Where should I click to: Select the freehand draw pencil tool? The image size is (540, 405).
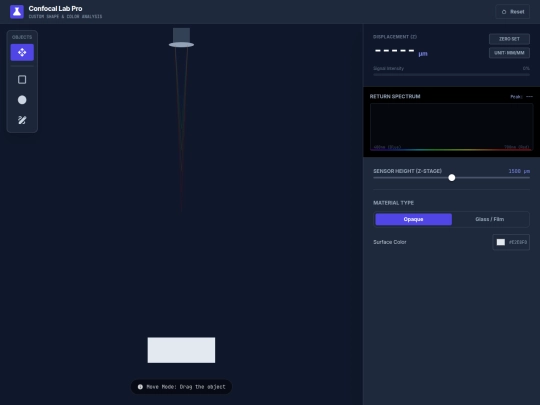coord(22,120)
